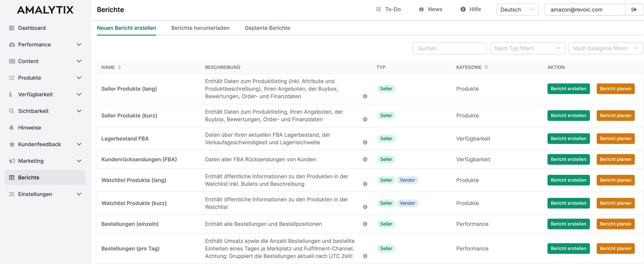Open the Berichte sidebar item
Viewport: 644px width, 264px height.
coord(45,177)
